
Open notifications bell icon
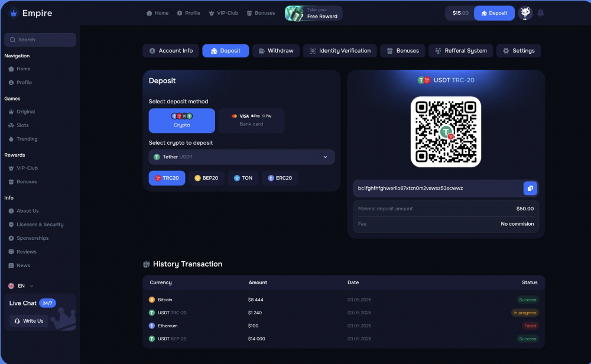click(541, 13)
